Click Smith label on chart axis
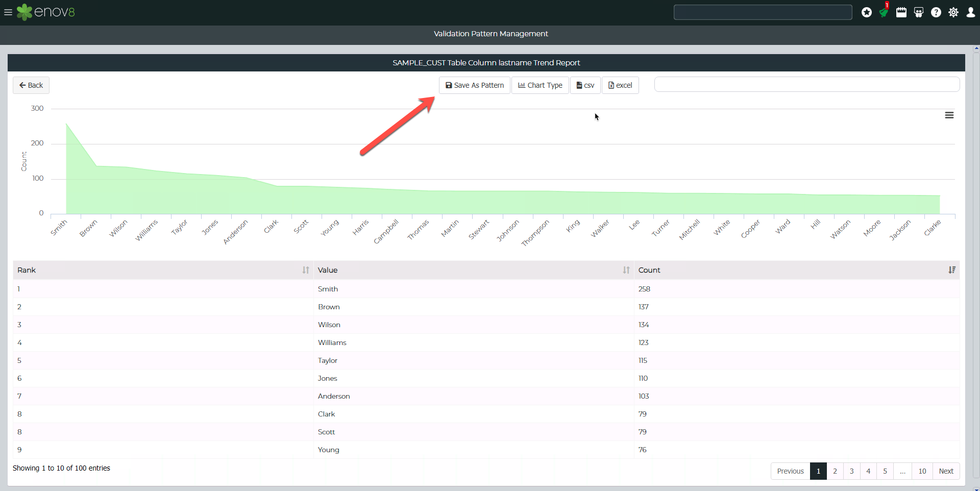980x491 pixels. click(59, 227)
